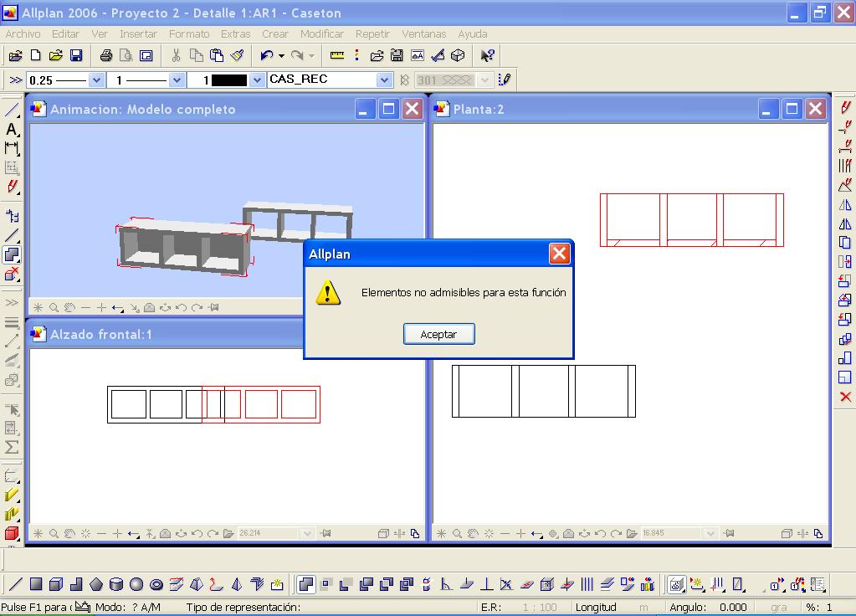Select the dimension line tool in left toolbar
Image resolution: width=856 pixels, height=616 pixels.
tap(12, 148)
